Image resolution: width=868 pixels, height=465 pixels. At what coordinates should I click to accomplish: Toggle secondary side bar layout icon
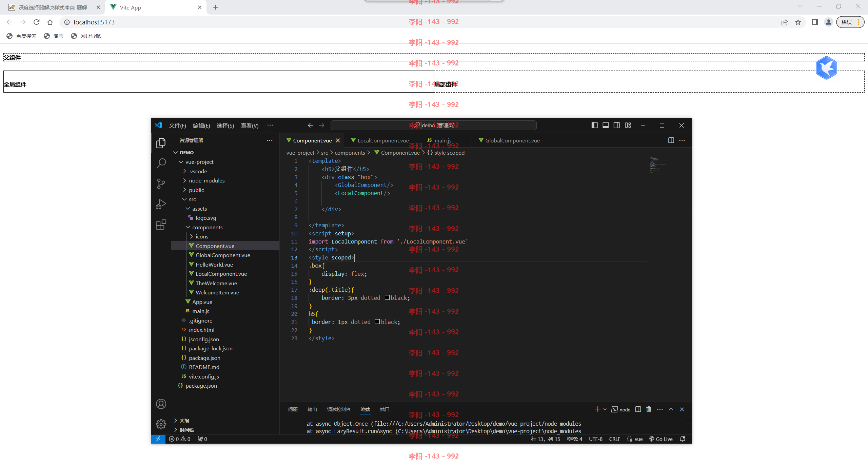coord(617,125)
